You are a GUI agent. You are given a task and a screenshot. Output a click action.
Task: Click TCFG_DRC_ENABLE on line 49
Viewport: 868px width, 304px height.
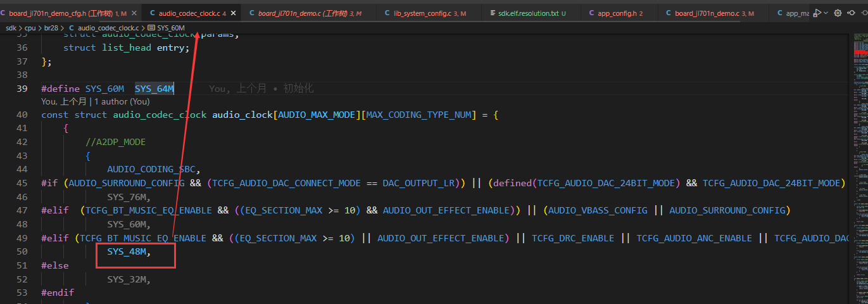573,238
